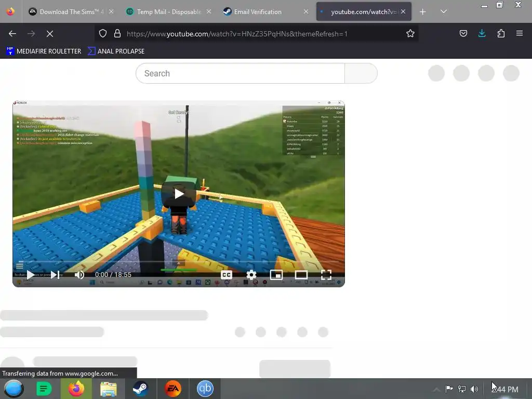Open system volume tray icon
Screen dimensions: 532x399
pyautogui.click(x=474, y=389)
